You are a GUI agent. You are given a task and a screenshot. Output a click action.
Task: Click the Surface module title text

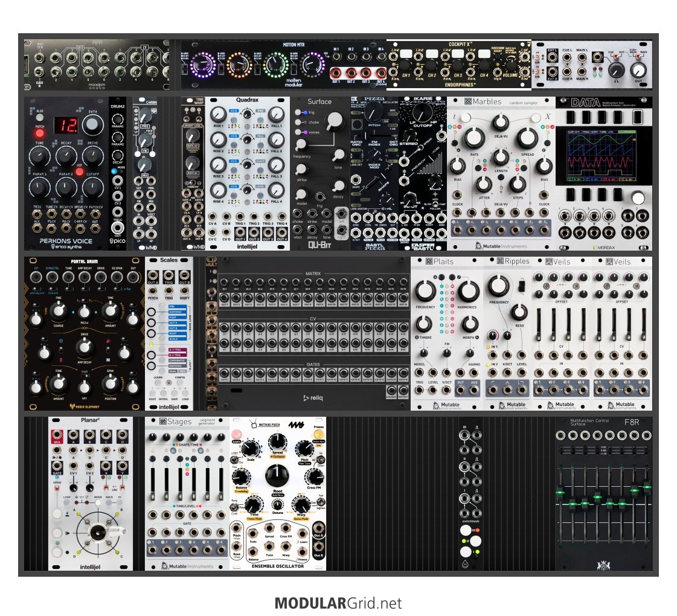(x=319, y=101)
